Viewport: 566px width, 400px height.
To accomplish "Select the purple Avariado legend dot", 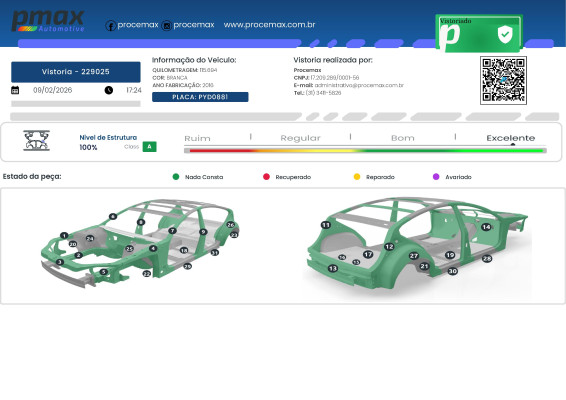I will pos(436,177).
